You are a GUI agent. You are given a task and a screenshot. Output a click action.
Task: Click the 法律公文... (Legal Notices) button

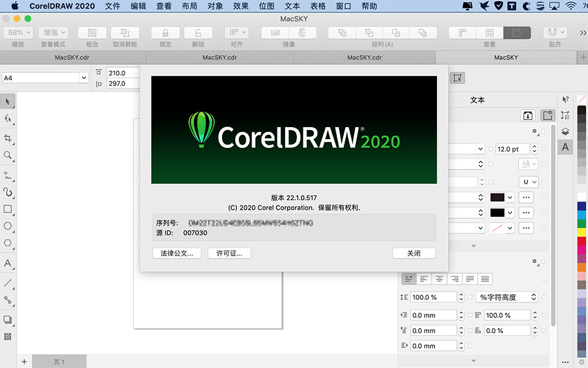[x=177, y=253]
